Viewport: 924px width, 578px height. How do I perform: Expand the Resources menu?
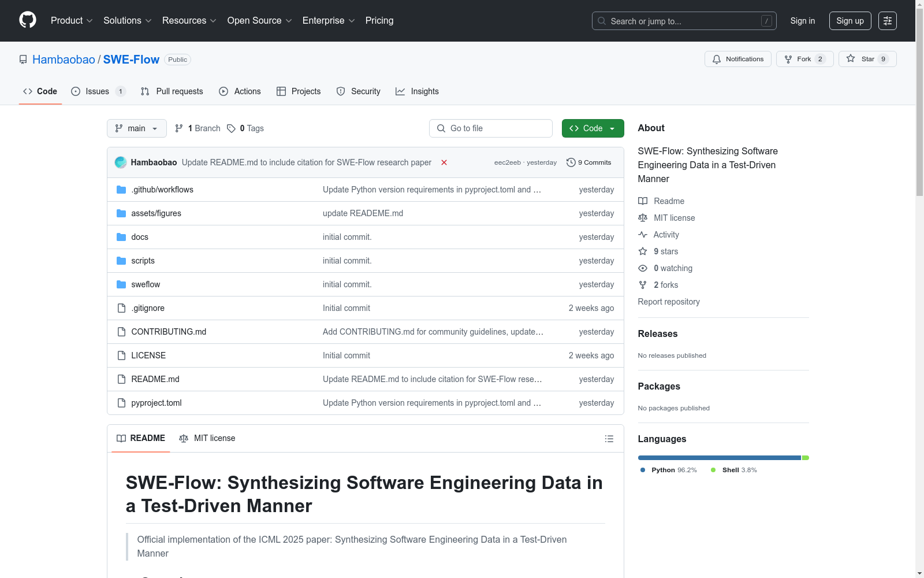[x=189, y=21]
